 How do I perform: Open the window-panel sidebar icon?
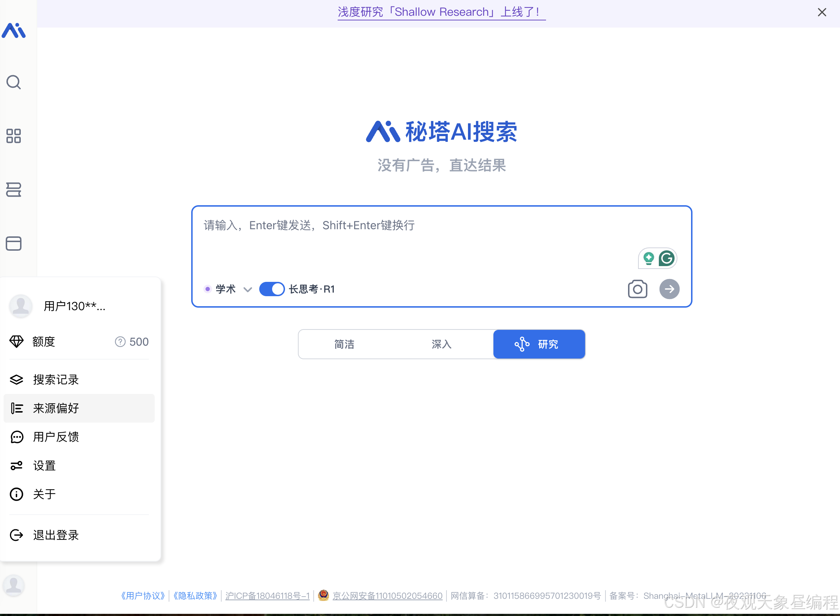click(x=14, y=244)
